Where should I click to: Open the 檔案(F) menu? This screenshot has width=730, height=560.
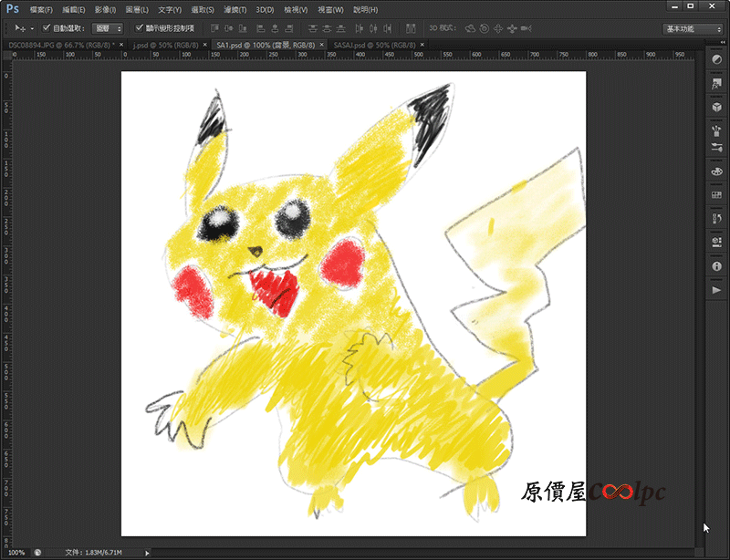[x=41, y=9]
